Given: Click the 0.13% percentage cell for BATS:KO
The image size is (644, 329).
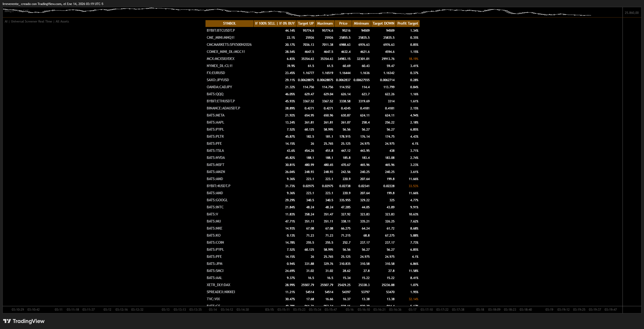Looking at the screenshot, I should pyautogui.click(x=291, y=236).
